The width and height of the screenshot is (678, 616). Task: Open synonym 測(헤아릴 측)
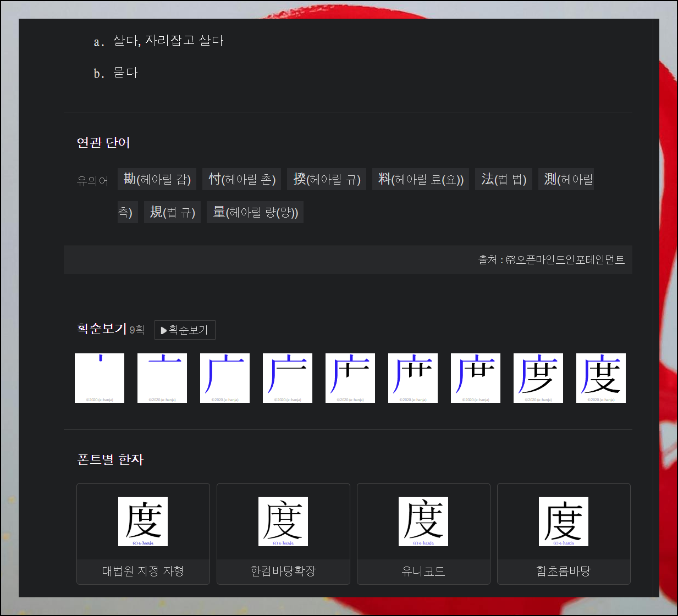[566, 179]
